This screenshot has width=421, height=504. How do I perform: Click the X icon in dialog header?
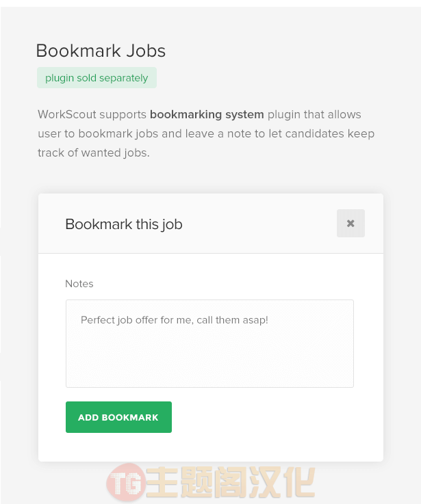[x=350, y=224]
